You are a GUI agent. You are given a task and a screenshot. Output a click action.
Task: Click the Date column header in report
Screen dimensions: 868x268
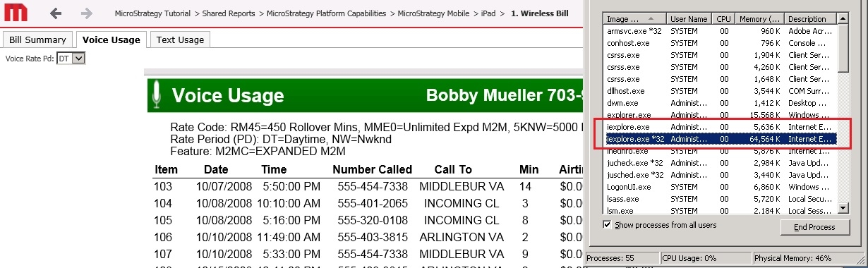pos(216,169)
